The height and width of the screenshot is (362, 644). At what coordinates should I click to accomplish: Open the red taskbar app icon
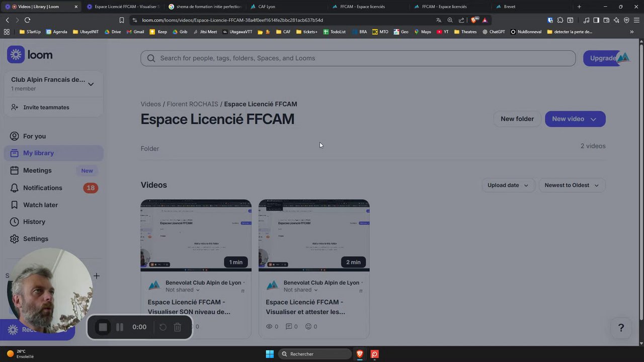point(375,354)
